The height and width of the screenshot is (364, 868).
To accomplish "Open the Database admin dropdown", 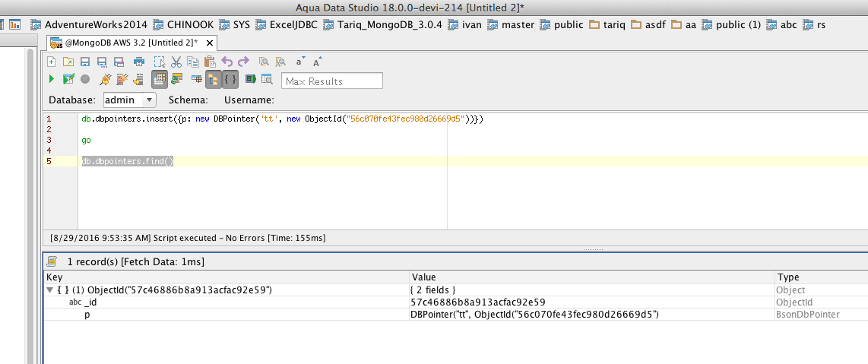I will coord(130,100).
